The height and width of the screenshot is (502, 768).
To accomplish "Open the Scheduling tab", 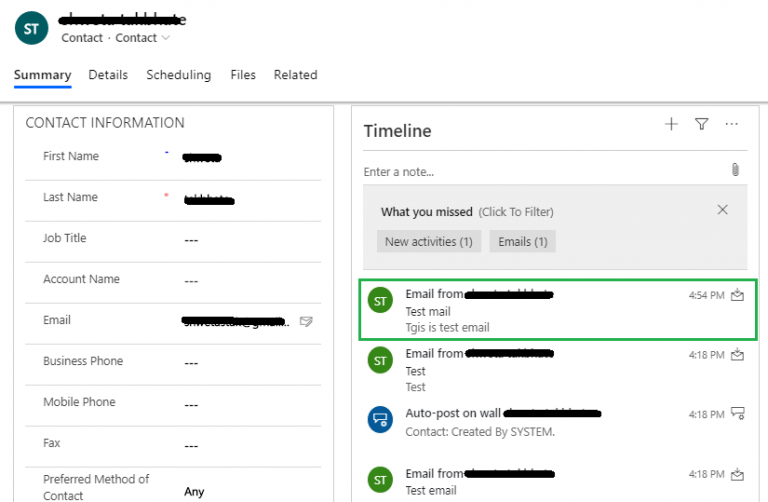I will click(x=178, y=75).
